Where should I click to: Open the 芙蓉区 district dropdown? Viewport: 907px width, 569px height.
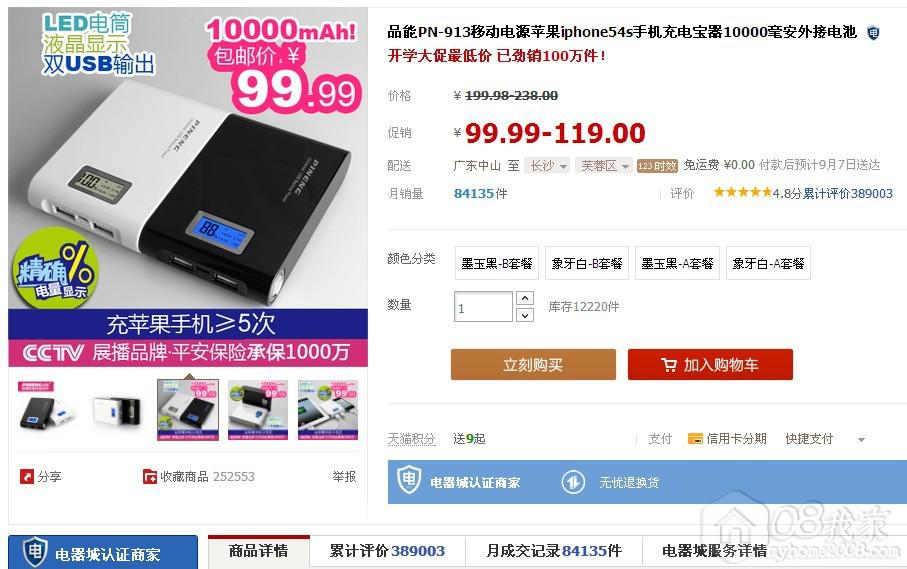[604, 166]
